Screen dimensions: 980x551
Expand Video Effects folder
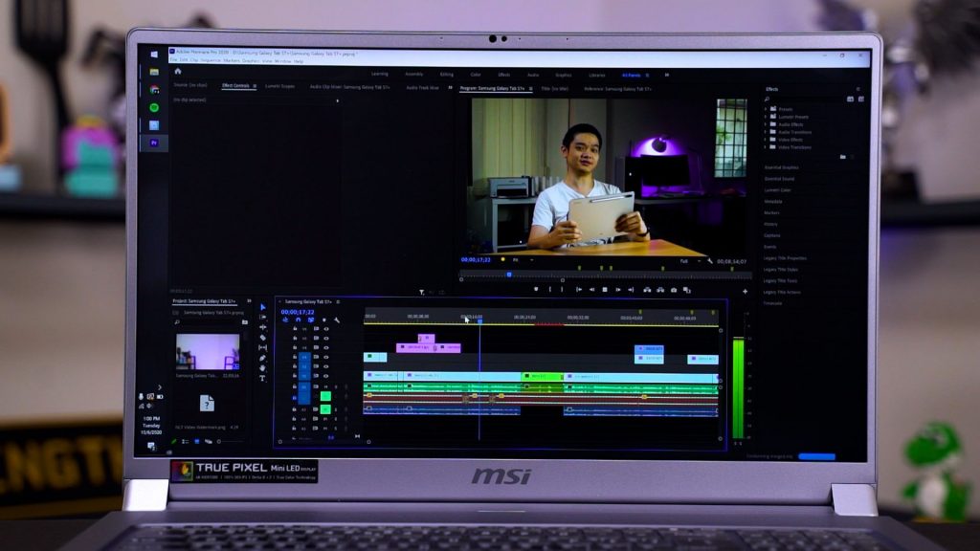pyautogui.click(x=766, y=140)
